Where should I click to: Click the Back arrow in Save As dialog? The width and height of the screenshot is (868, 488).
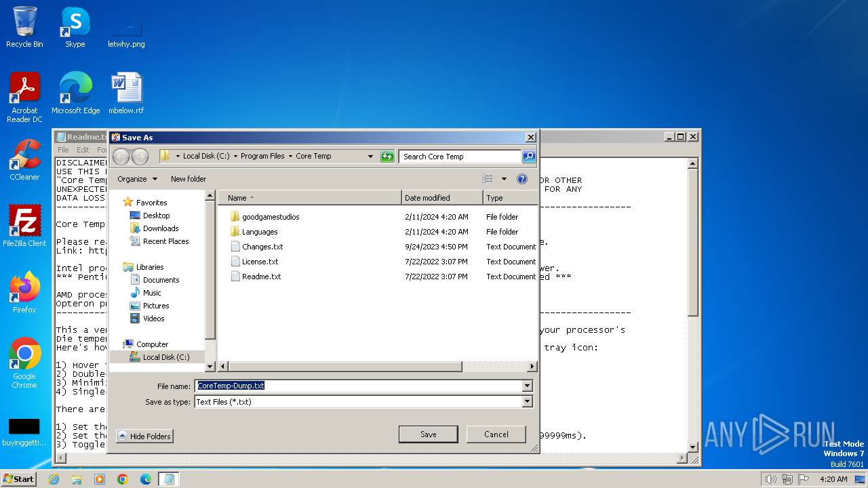coord(121,157)
